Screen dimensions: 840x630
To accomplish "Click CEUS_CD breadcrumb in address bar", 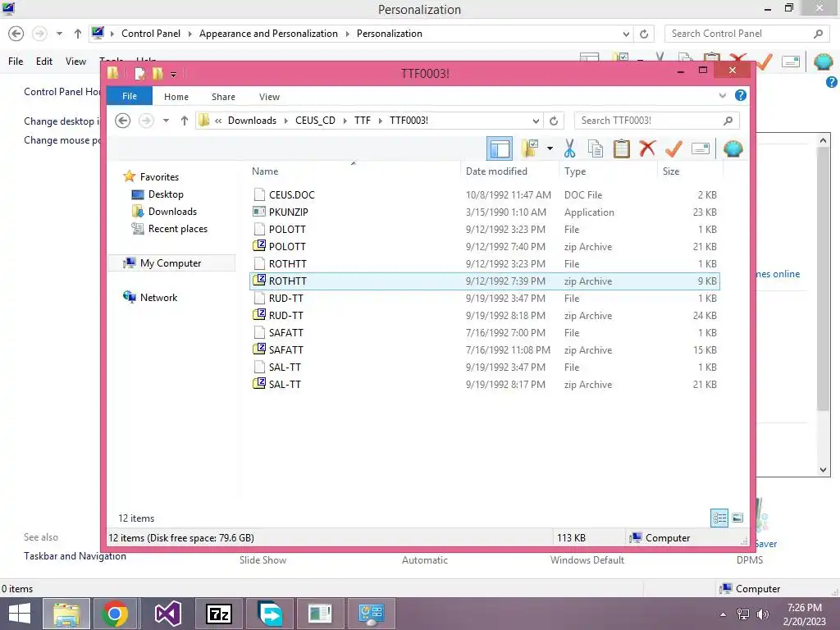I will tap(315, 121).
